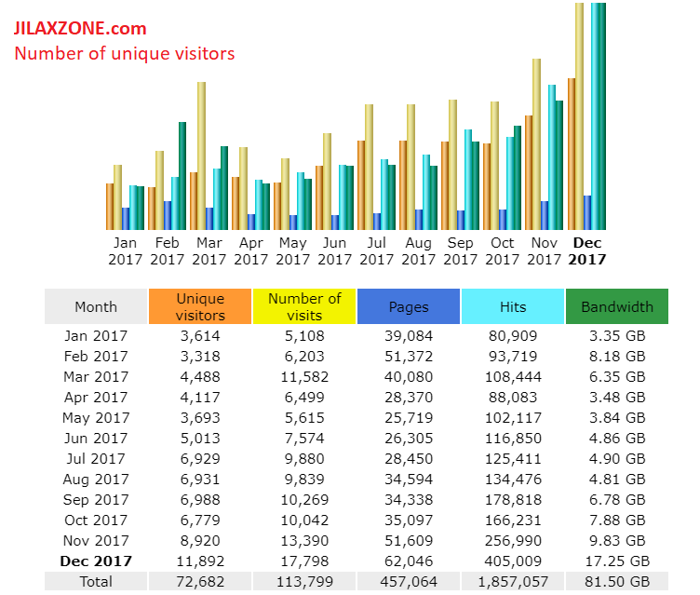The image size is (700, 595).
Task: Select bandwidth value 3.35 GB
Action: [617, 336]
